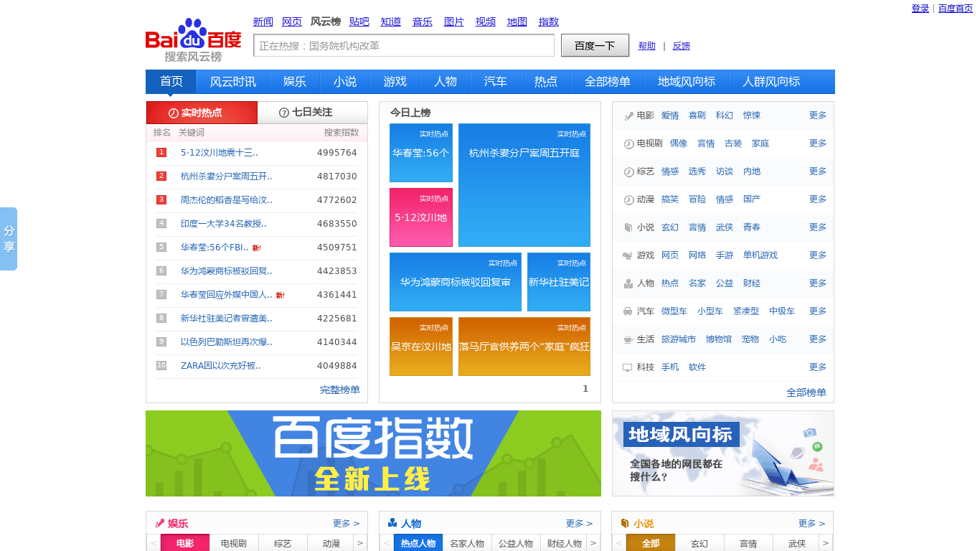Select 电视剧 tab in 娱乐 section

234,543
